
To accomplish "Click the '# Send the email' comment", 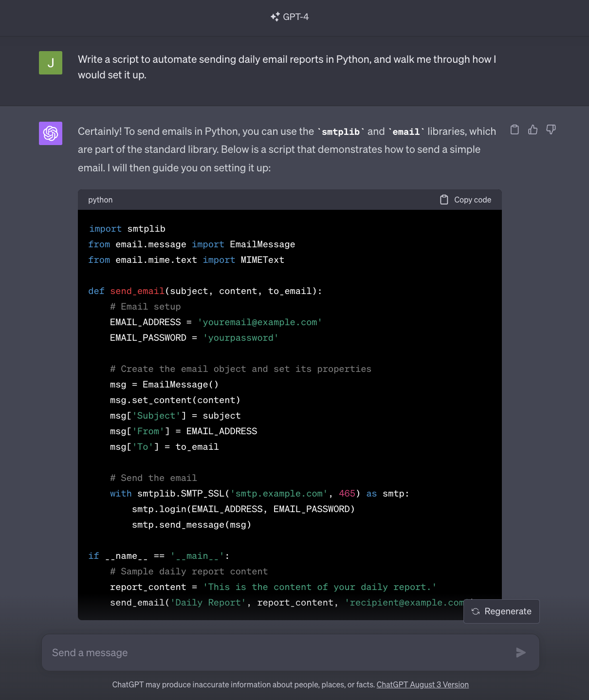I will point(154,478).
